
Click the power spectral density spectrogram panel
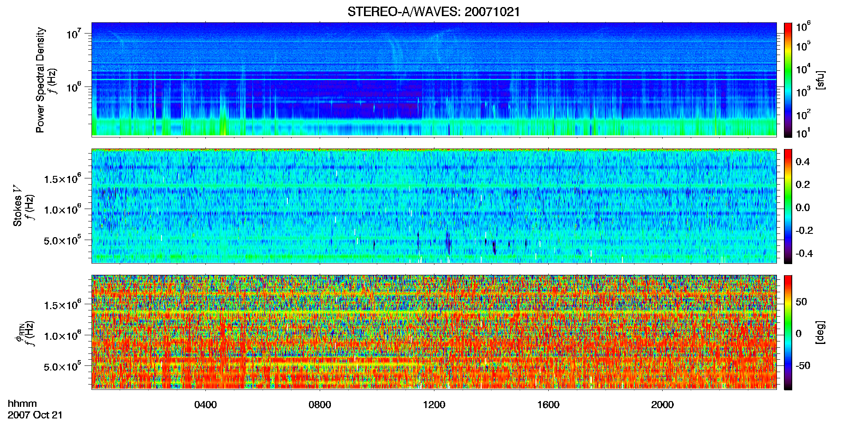[434, 79]
